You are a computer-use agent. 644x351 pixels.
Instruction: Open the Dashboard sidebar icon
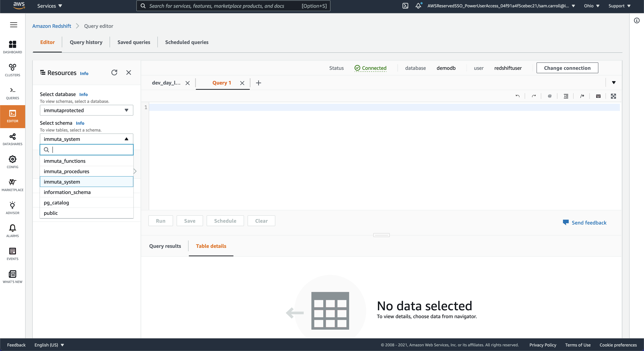[x=13, y=47]
